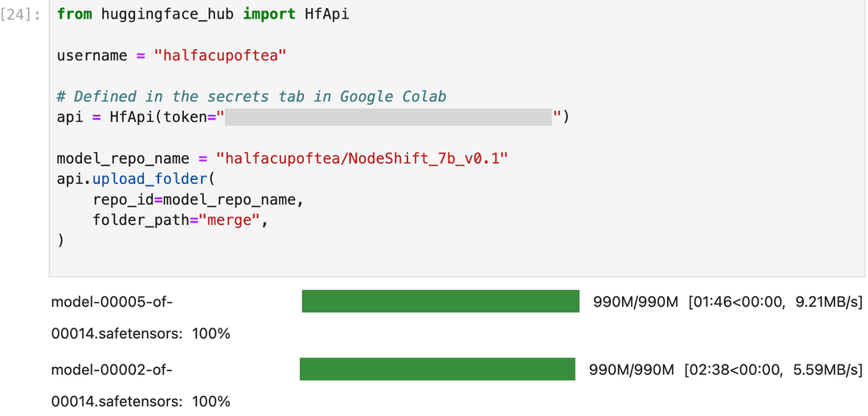The image size is (868, 416).
Task: Click the HfApi import name
Action: (x=326, y=14)
